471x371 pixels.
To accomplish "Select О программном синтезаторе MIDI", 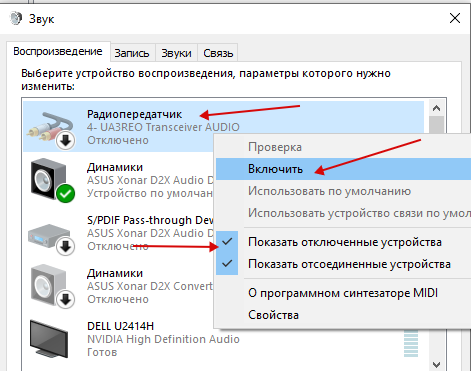I will tap(344, 293).
